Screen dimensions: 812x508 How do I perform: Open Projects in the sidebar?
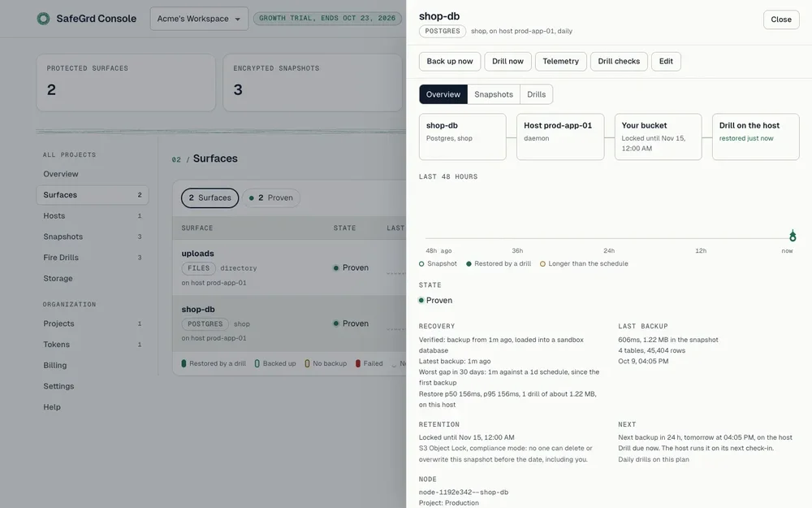93,323
